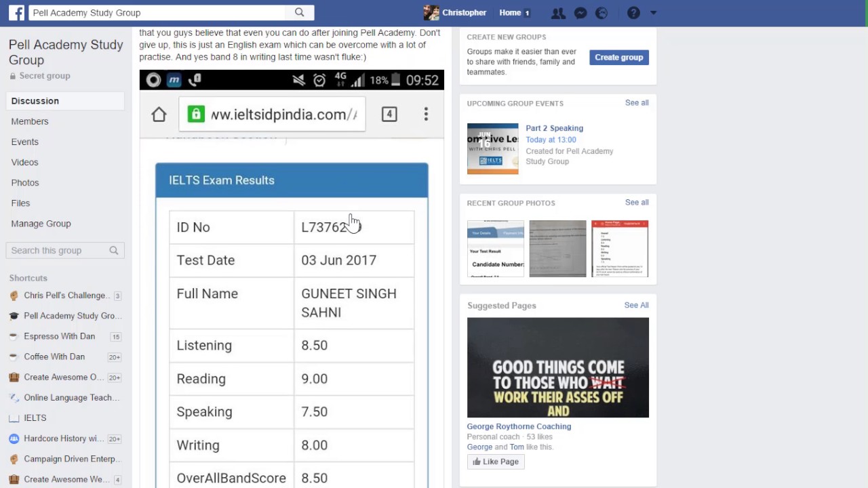Open group Videos

pos(24,162)
